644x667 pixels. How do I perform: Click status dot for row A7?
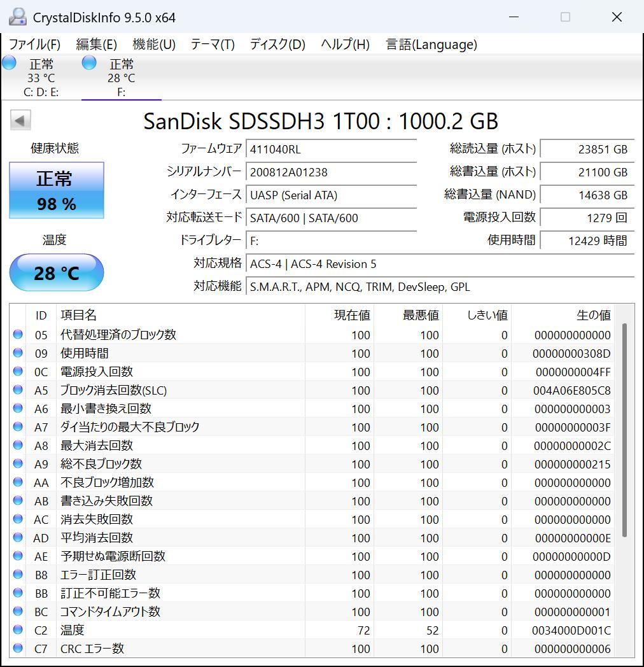[x=18, y=426]
